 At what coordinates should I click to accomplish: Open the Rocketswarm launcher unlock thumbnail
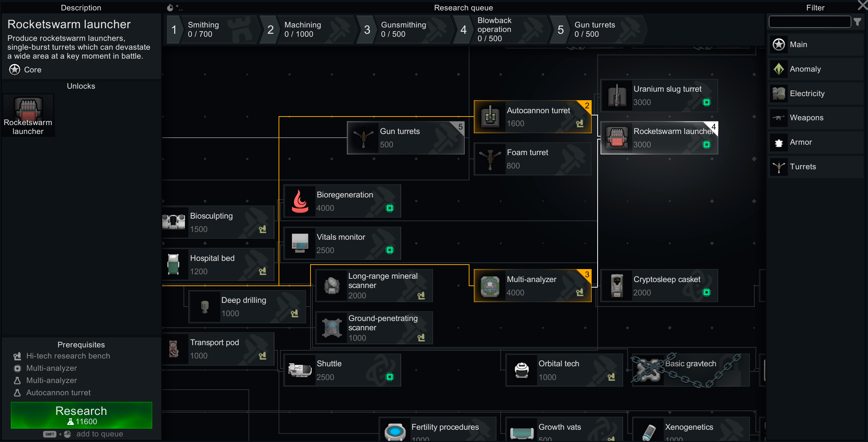pos(28,115)
